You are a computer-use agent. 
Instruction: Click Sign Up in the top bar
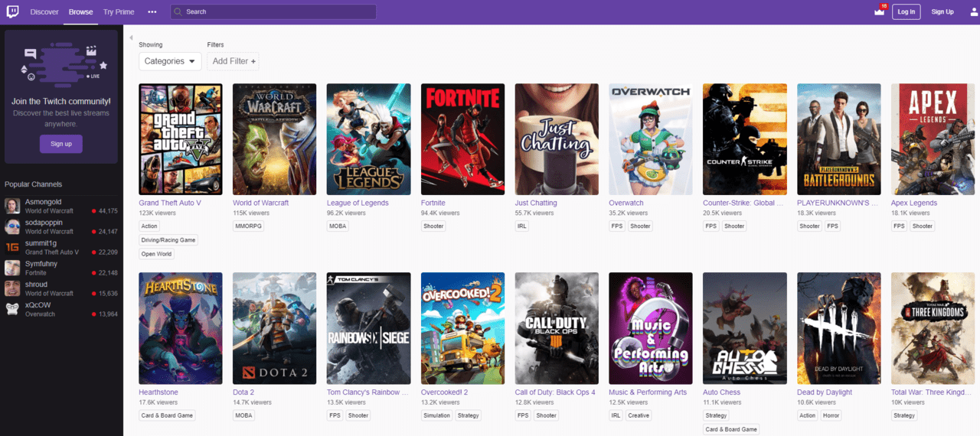(x=942, y=11)
